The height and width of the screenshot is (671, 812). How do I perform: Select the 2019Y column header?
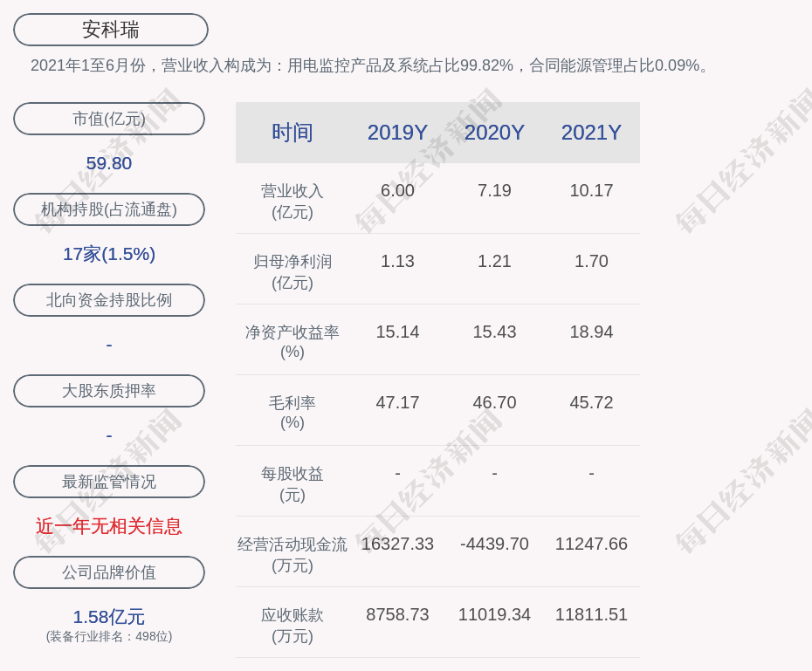tap(397, 133)
